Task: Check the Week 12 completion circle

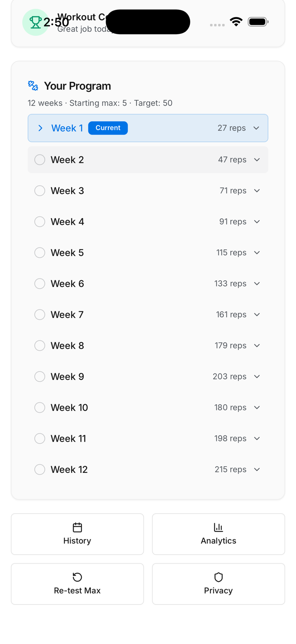Action: click(x=40, y=470)
